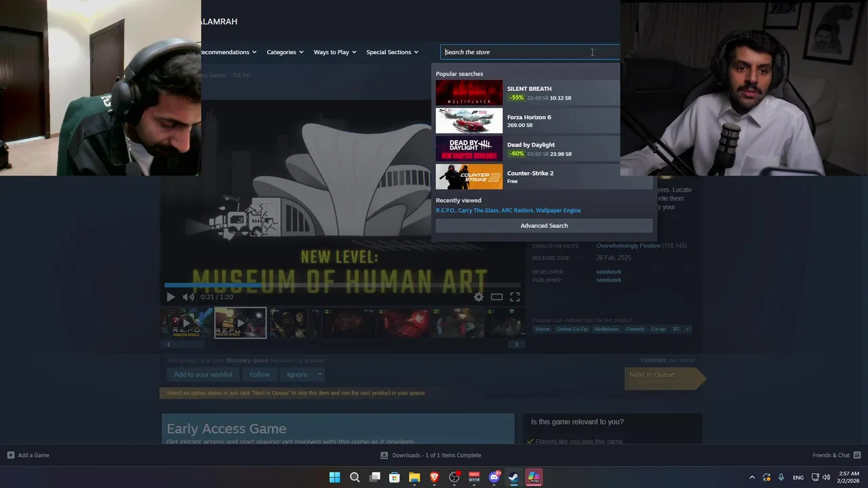Screen dimensions: 868x488
Task: Click the Ignore button
Action: [297, 374]
